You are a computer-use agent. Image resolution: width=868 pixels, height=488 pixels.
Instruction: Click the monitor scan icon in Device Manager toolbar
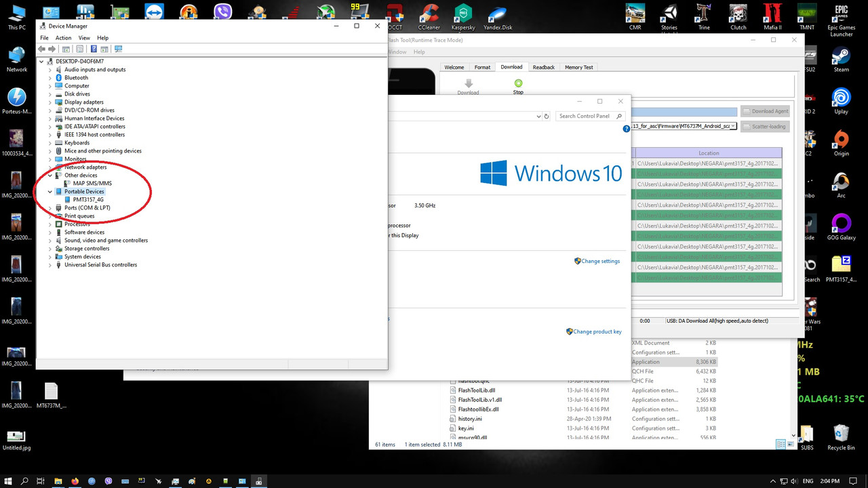(x=118, y=49)
